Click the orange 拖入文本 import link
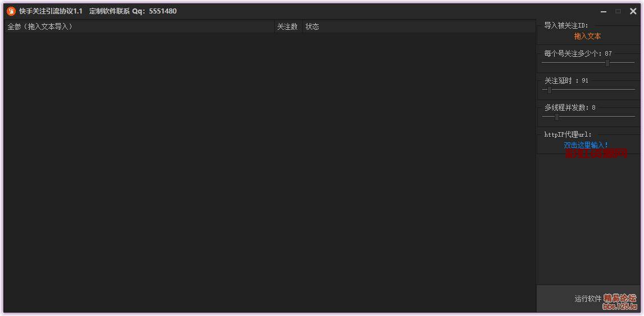The image size is (644, 316). 587,36
